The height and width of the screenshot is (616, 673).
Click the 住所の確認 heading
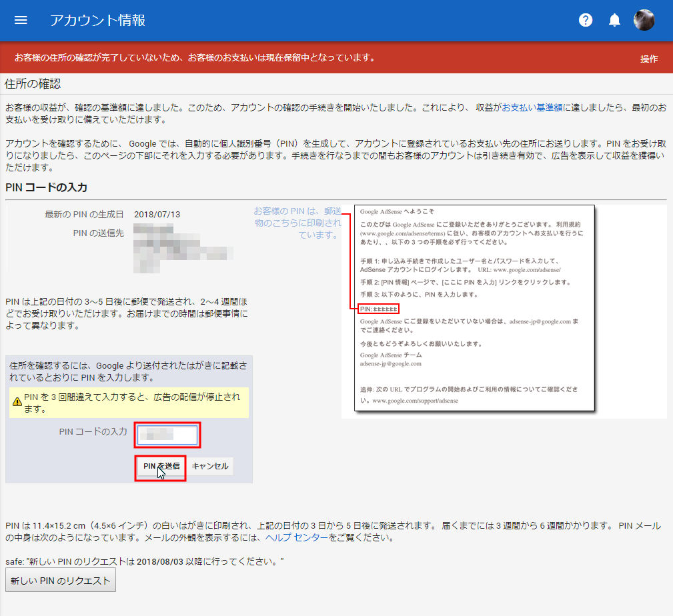33,83
